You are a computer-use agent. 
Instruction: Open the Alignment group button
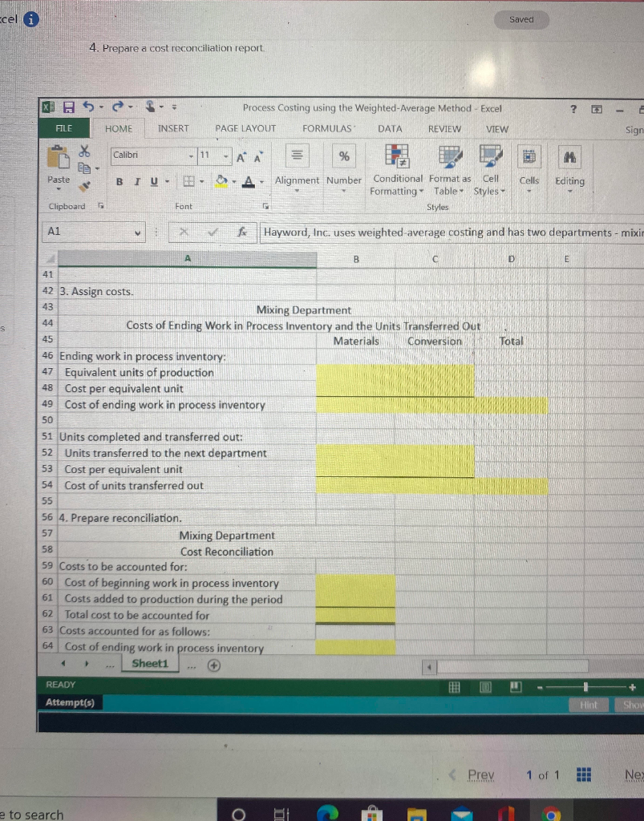pyautogui.click(x=297, y=168)
